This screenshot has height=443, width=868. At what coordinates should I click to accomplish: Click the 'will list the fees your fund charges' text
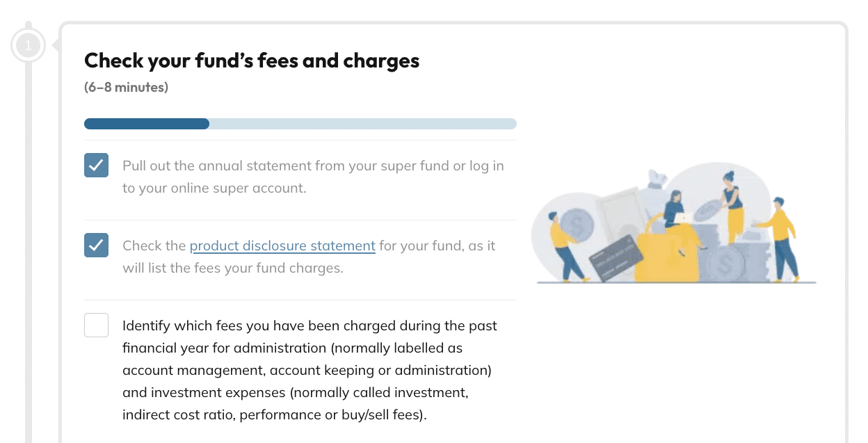[x=233, y=268]
